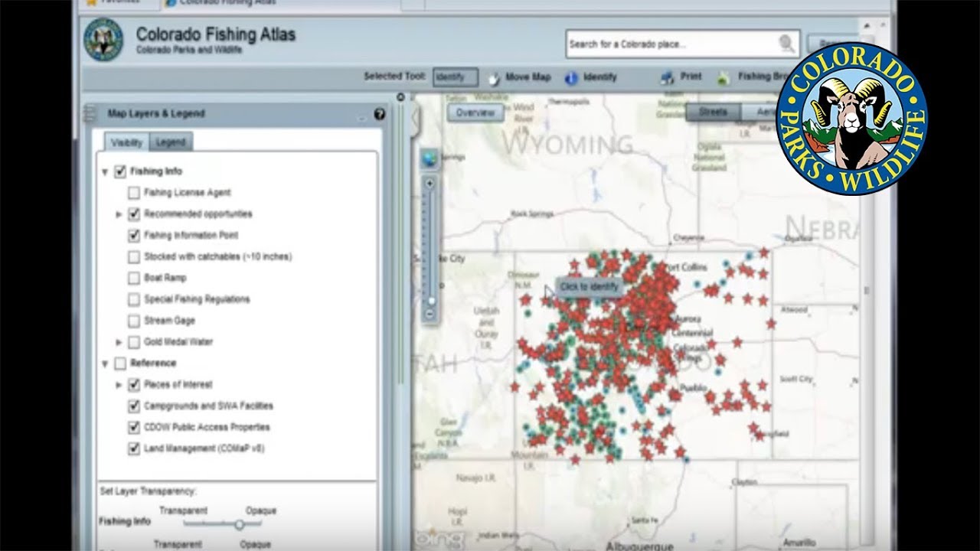980x551 pixels.
Task: Click the Colorado Parks and Wildlife header logo
Action: 103,40
